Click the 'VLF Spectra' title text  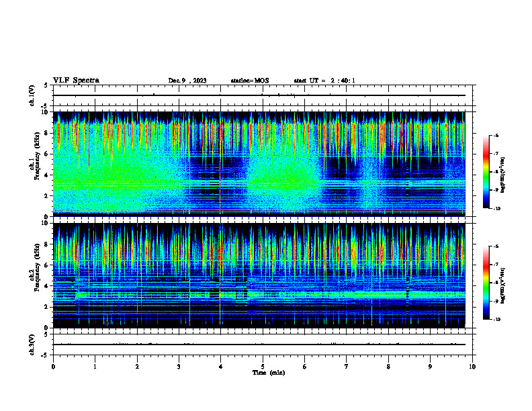click(76, 81)
